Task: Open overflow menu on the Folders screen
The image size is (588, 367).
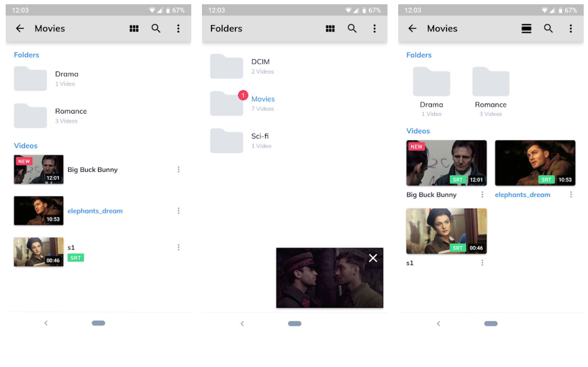Action: (x=375, y=28)
